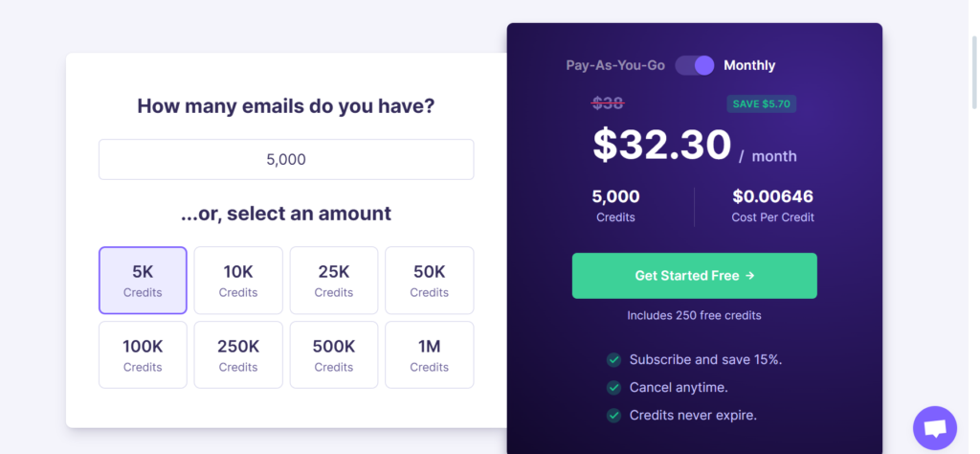Click the checkmark beside Subscribe and save 15%

(613, 359)
